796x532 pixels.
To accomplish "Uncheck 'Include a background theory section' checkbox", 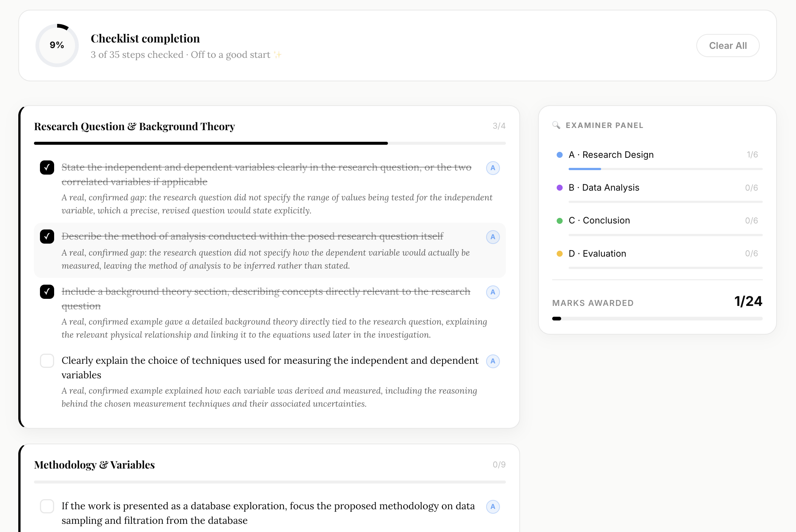I will tap(47, 292).
